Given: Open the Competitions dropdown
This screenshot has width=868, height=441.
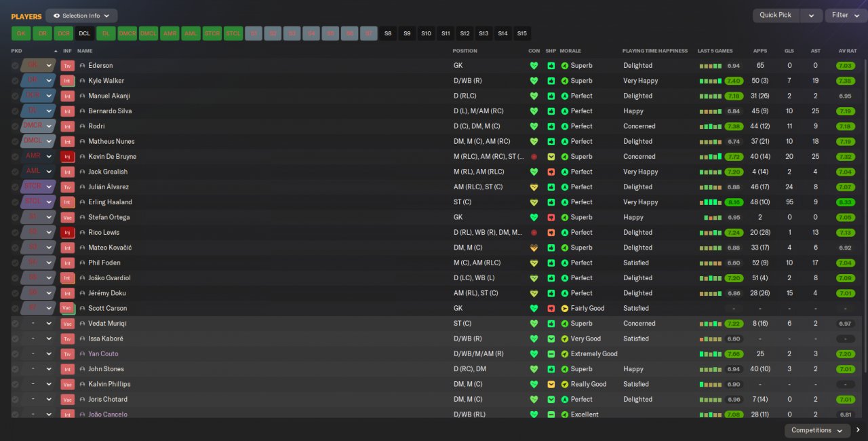Looking at the screenshot, I should point(817,430).
